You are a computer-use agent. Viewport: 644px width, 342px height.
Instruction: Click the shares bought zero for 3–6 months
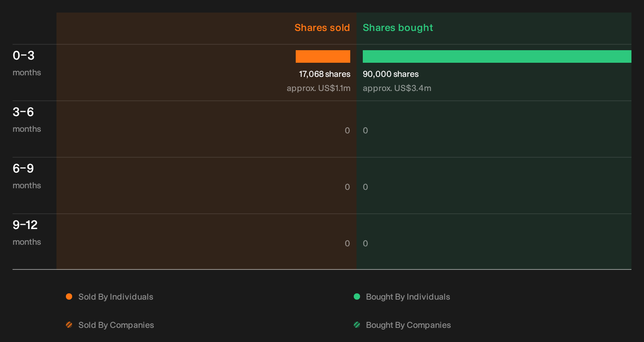pyautogui.click(x=366, y=131)
